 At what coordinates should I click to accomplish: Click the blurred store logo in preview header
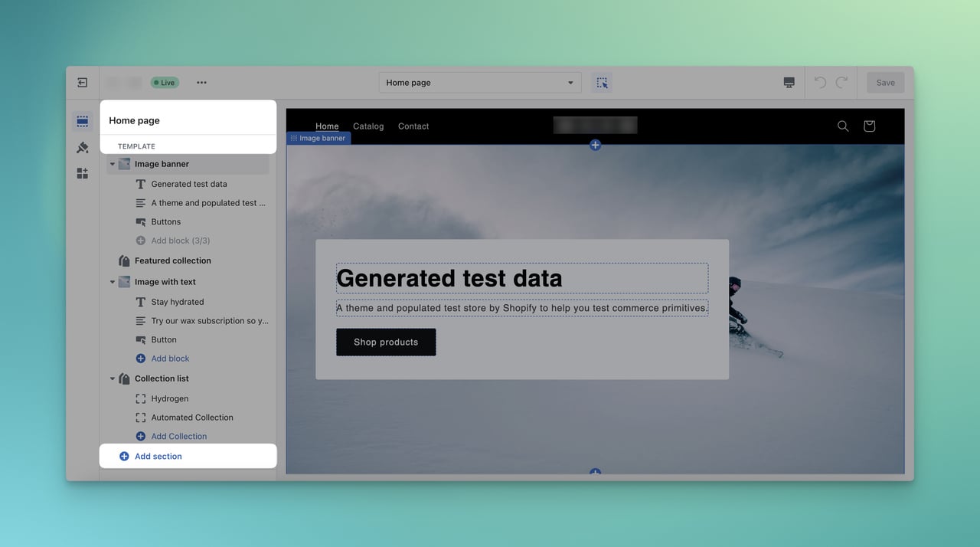[596, 125]
